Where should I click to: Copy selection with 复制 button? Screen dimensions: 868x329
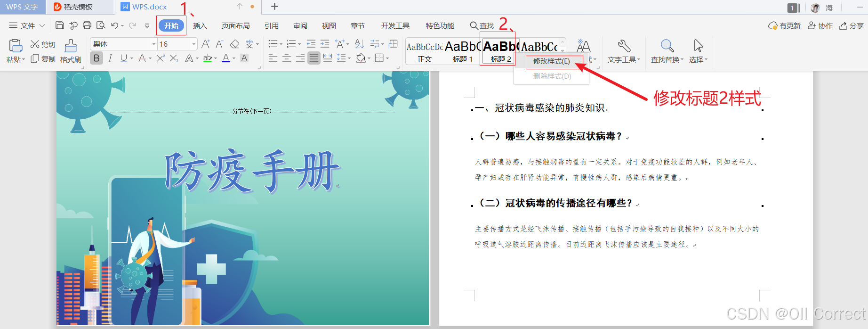pyautogui.click(x=43, y=59)
